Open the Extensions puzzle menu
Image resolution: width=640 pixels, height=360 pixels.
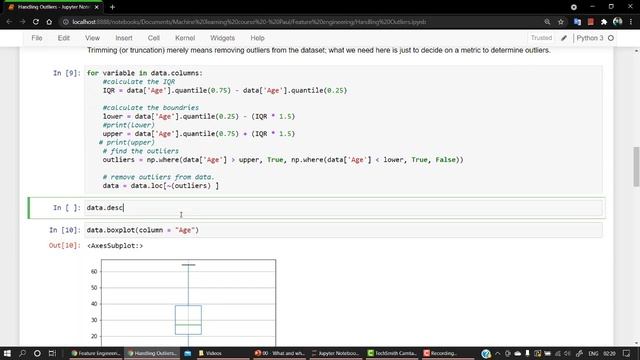click(604, 22)
